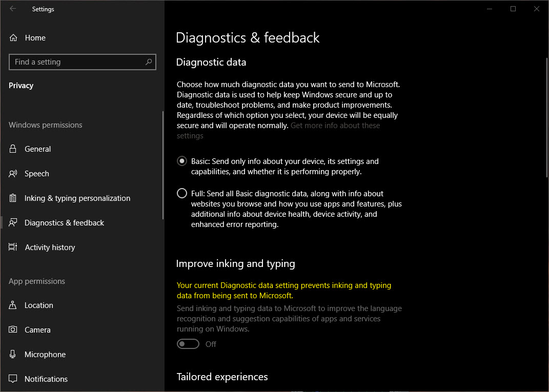Select the Full diagnostic data option
The height and width of the screenshot is (392, 549).
(x=182, y=194)
